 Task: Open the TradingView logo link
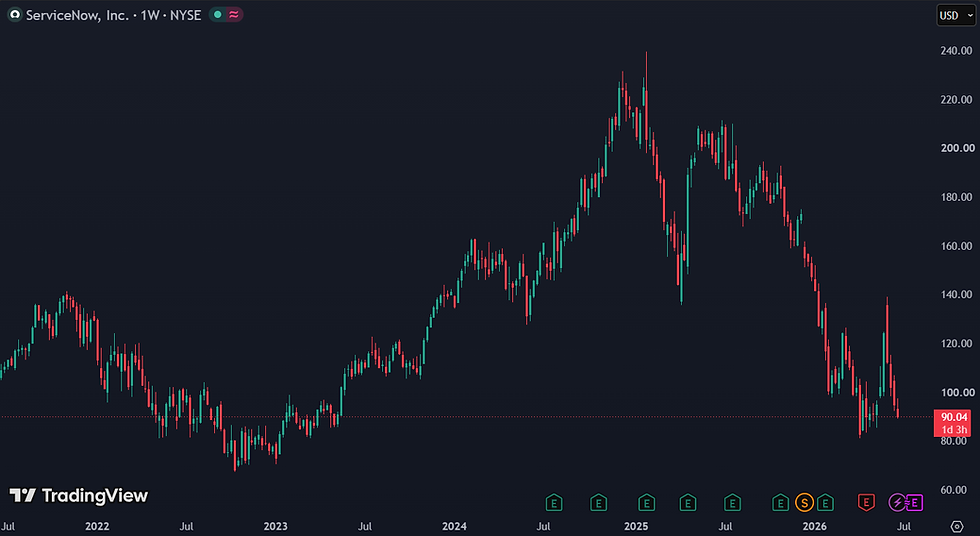tap(79, 495)
